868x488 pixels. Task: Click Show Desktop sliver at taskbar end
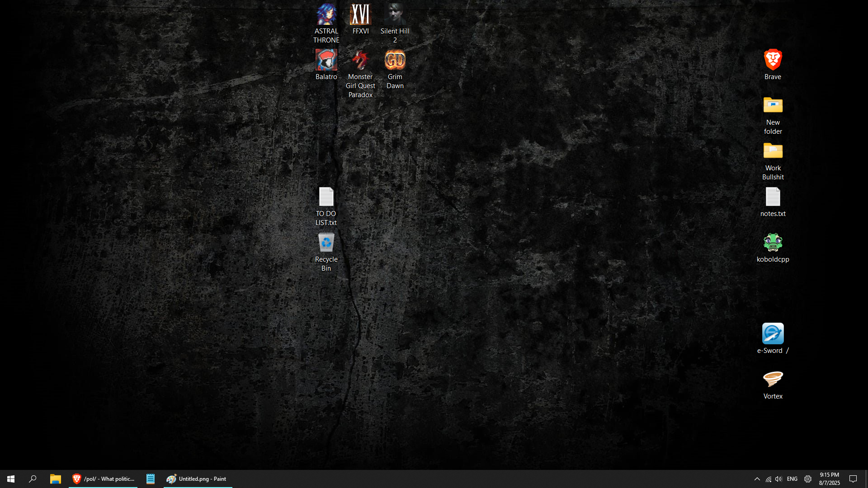(x=866, y=479)
